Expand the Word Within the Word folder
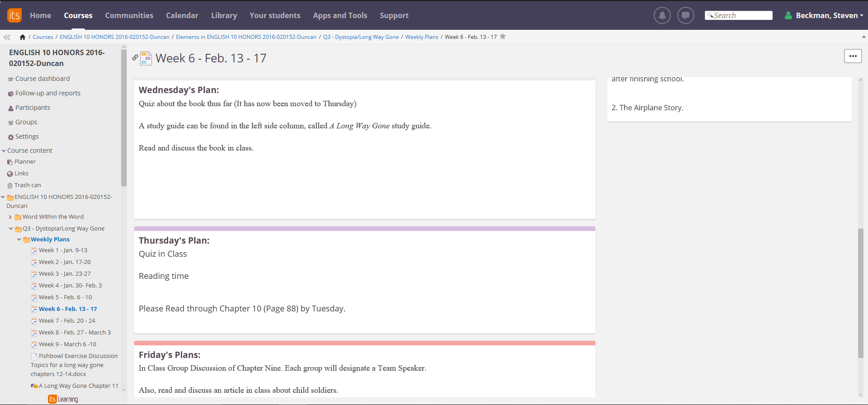Screen dimensions: 868x405 (10, 217)
